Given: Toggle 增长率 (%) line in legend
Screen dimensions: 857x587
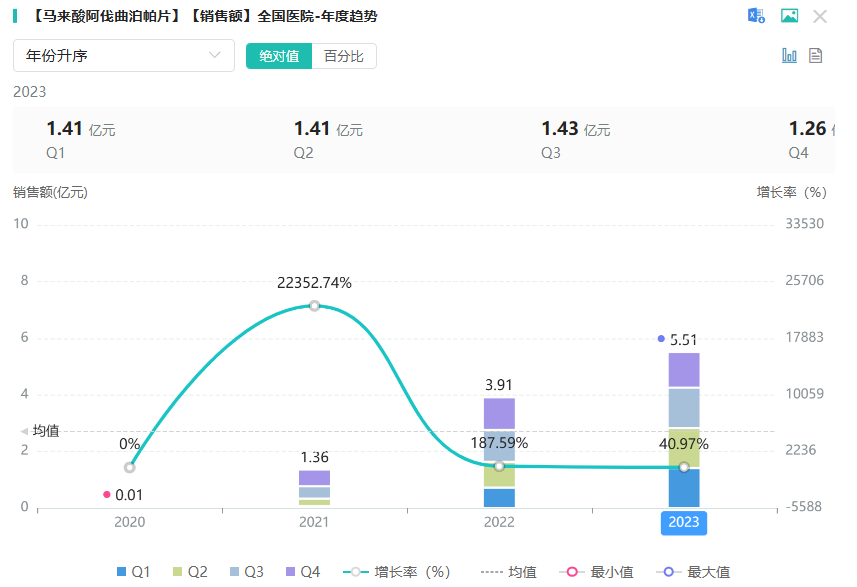Looking at the screenshot, I should click(397, 572).
